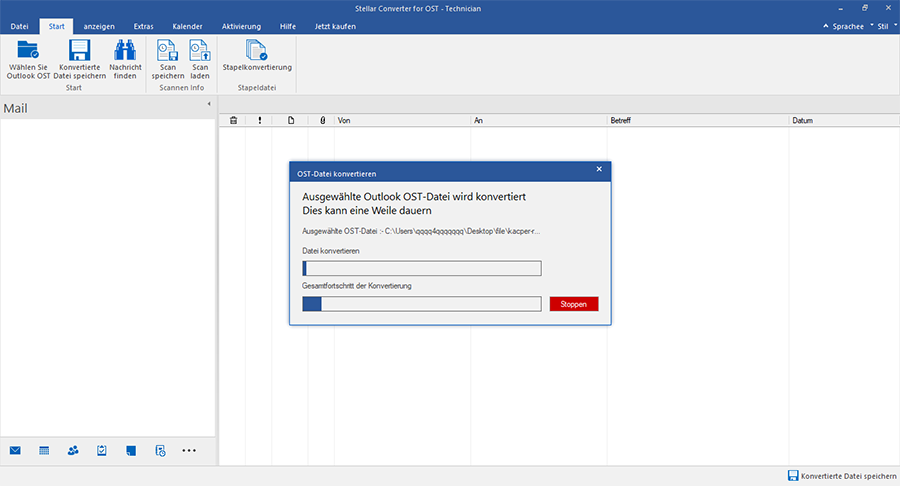Switch to the calendar view icon
900x486 pixels.
click(44, 451)
